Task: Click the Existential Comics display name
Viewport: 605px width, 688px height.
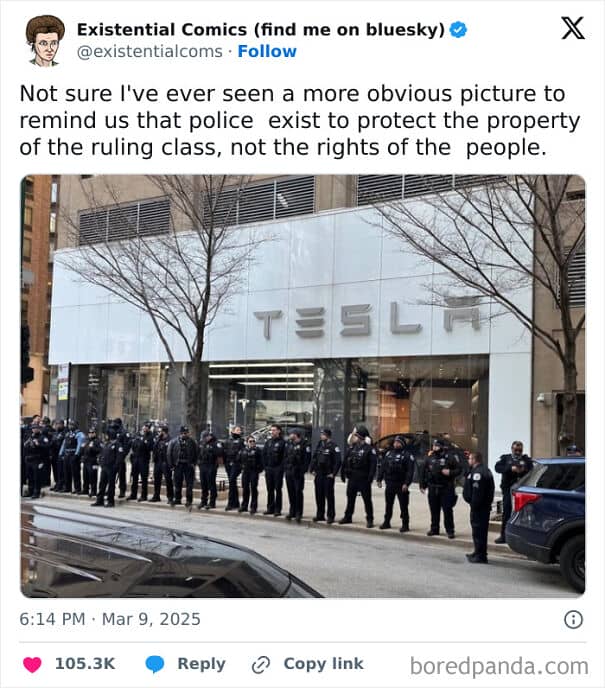Action: click(261, 29)
